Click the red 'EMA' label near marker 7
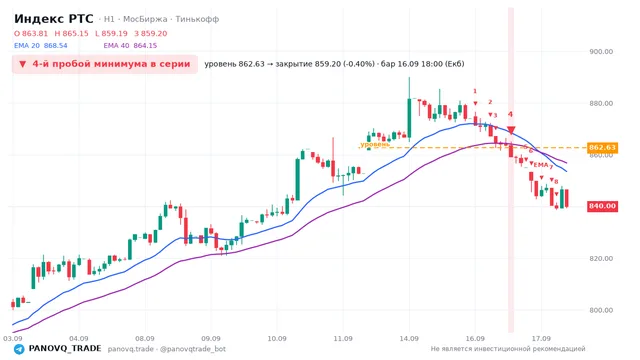This screenshot has width=640, height=360. [x=541, y=165]
